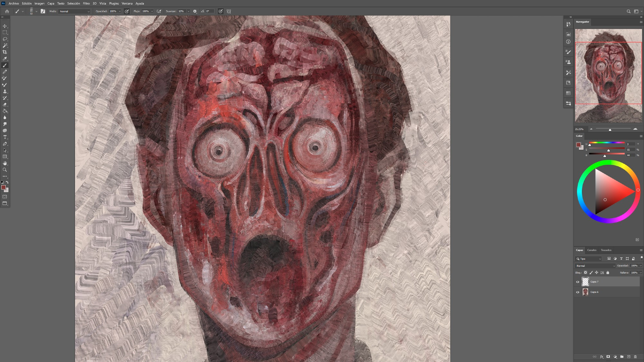
Task: Create a new layer
Action: tap(629, 357)
